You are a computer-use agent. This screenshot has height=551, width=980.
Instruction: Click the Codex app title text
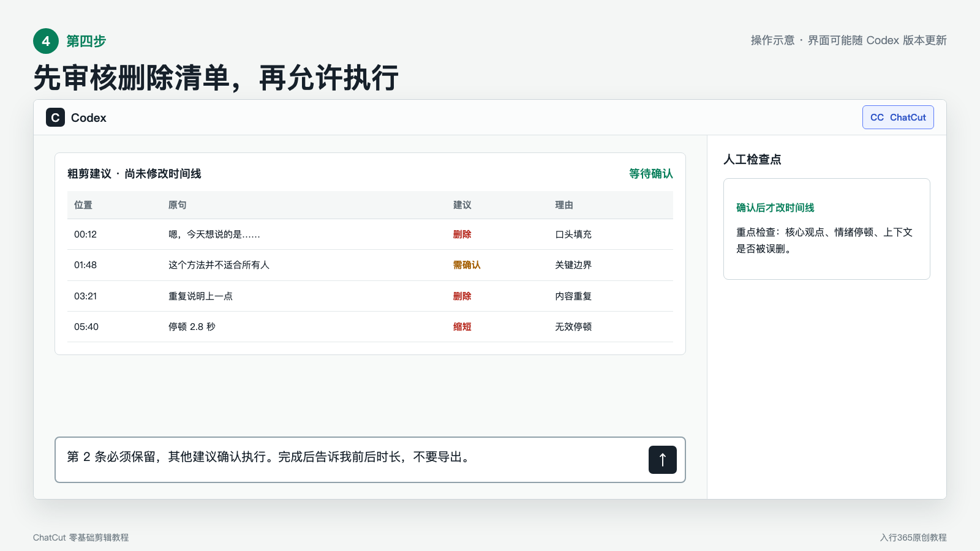[89, 118]
